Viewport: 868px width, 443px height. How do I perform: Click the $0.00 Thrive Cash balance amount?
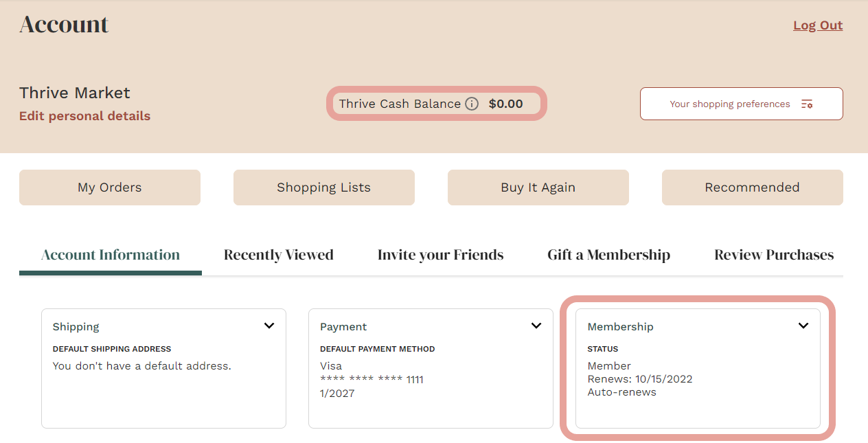tap(507, 104)
